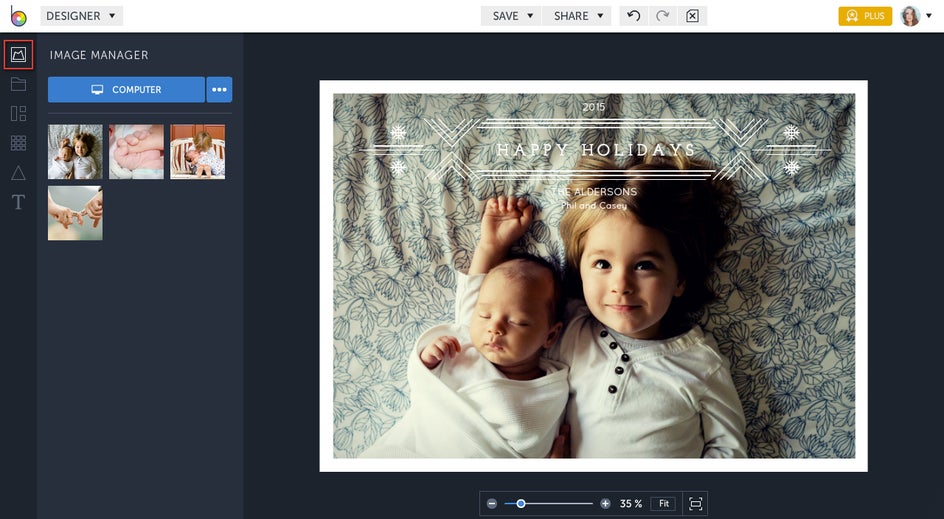Screen dimensions: 944x519
Task: Expand the account menu arrow
Action: click(x=929, y=16)
